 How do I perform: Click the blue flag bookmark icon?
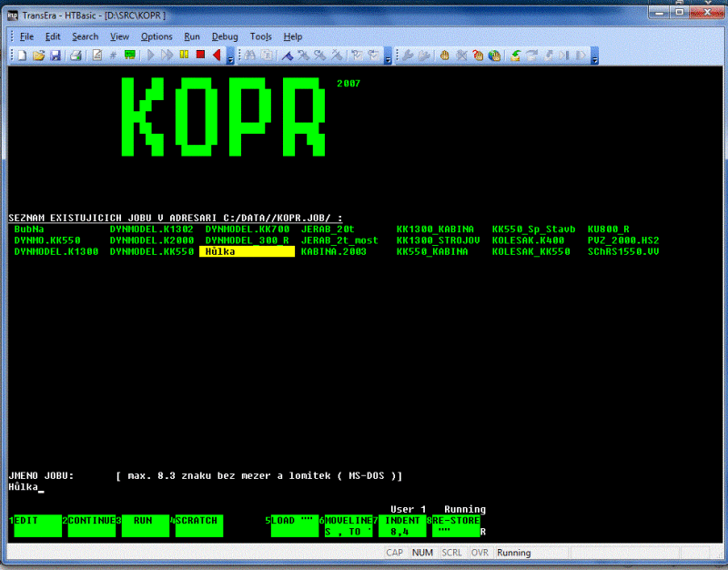[x=288, y=56]
